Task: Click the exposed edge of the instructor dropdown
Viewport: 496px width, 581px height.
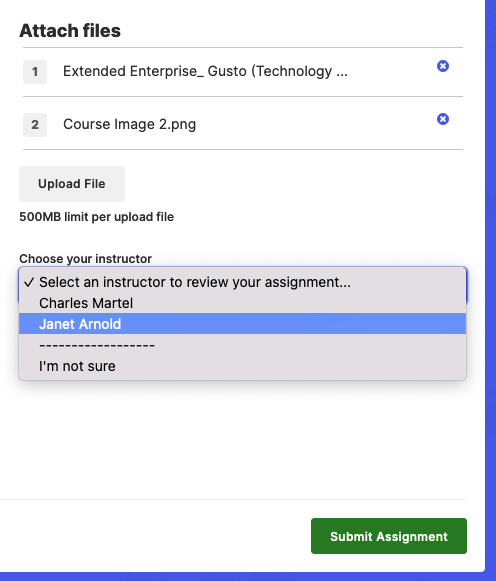Action: coord(467,285)
